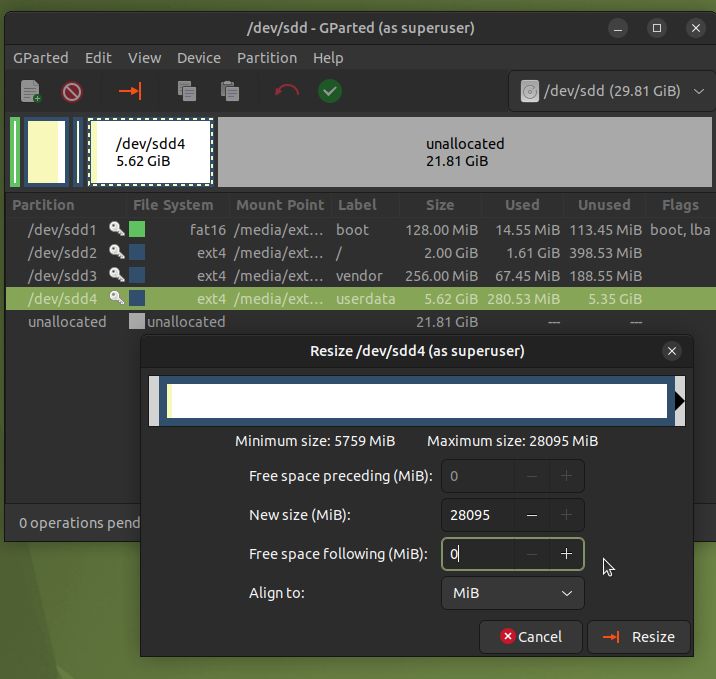Screen dimensions: 716x679
Task: Click the vendor label cell
Action: coord(359,276)
